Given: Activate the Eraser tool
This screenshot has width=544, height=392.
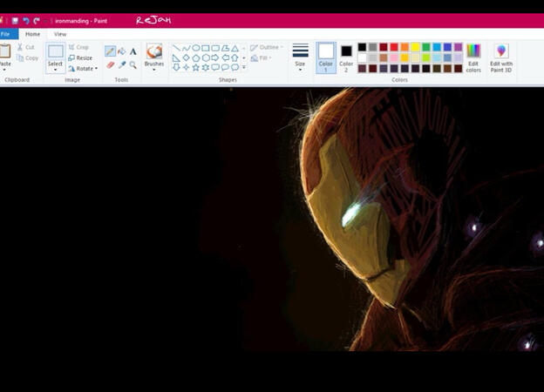Looking at the screenshot, I should coord(110,64).
